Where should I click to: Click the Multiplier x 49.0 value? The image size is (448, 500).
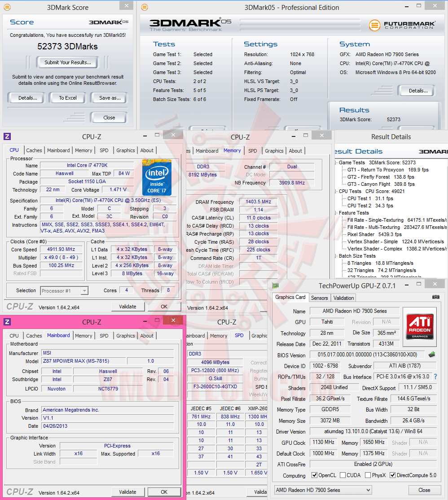point(61,257)
